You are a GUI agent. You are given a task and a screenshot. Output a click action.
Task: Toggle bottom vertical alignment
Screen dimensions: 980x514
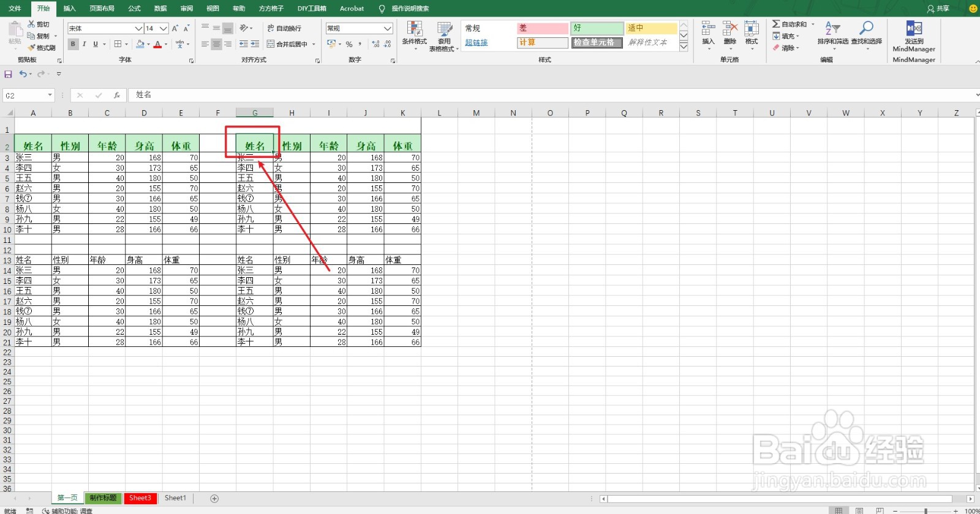click(x=228, y=28)
